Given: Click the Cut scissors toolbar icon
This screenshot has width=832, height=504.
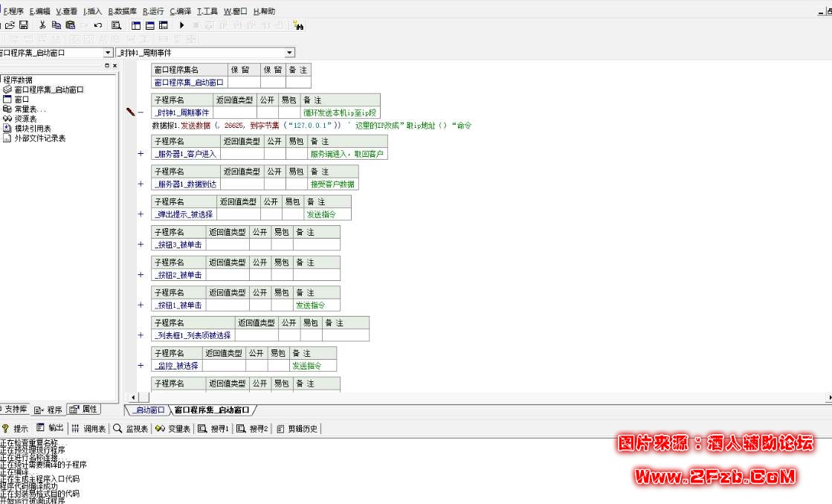Looking at the screenshot, I should (x=42, y=25).
